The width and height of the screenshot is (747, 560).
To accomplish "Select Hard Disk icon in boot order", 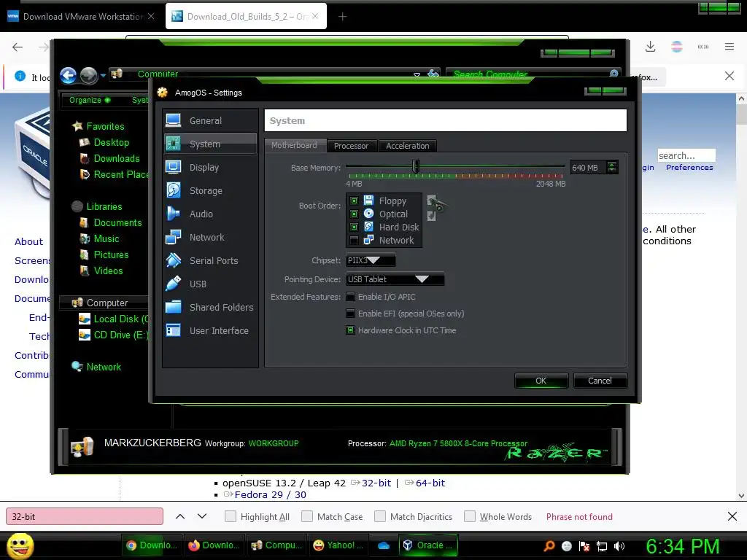I will click(368, 227).
